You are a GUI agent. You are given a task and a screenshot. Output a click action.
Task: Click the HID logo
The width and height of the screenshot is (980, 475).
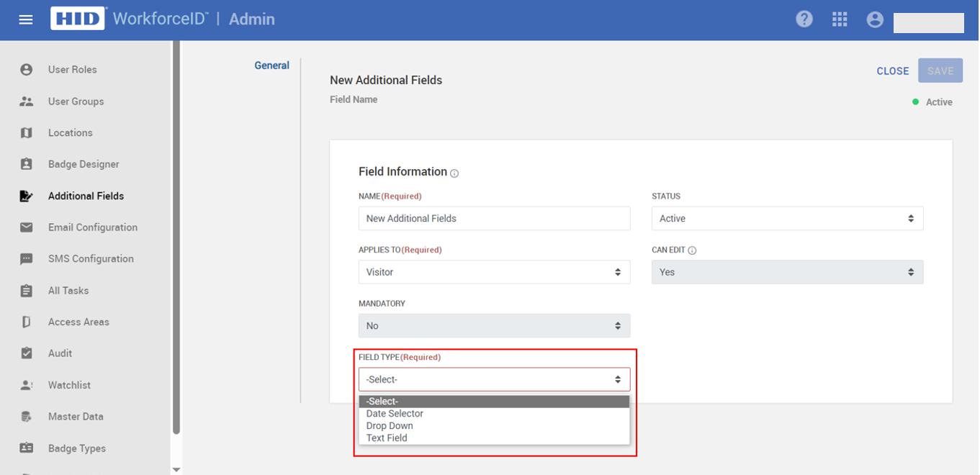78,19
